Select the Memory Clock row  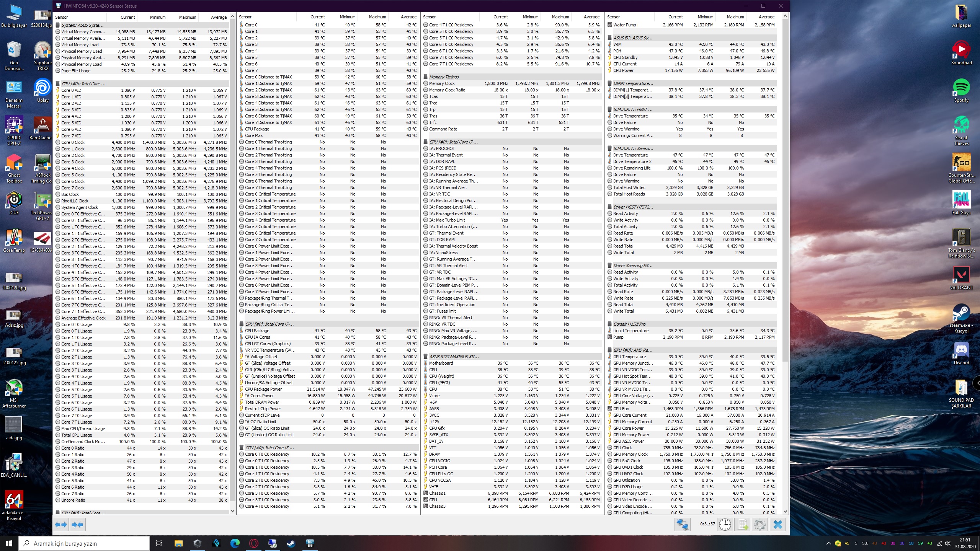(513, 83)
